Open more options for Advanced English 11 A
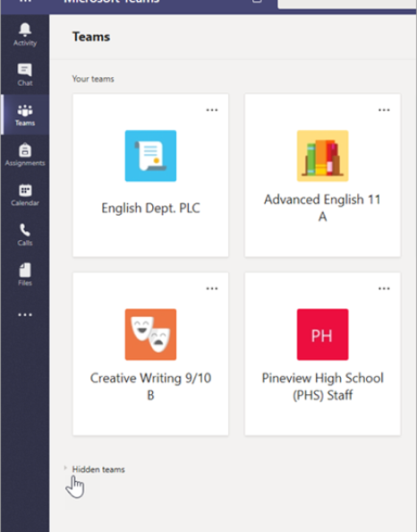Screen dimensions: 417x532 384,110
